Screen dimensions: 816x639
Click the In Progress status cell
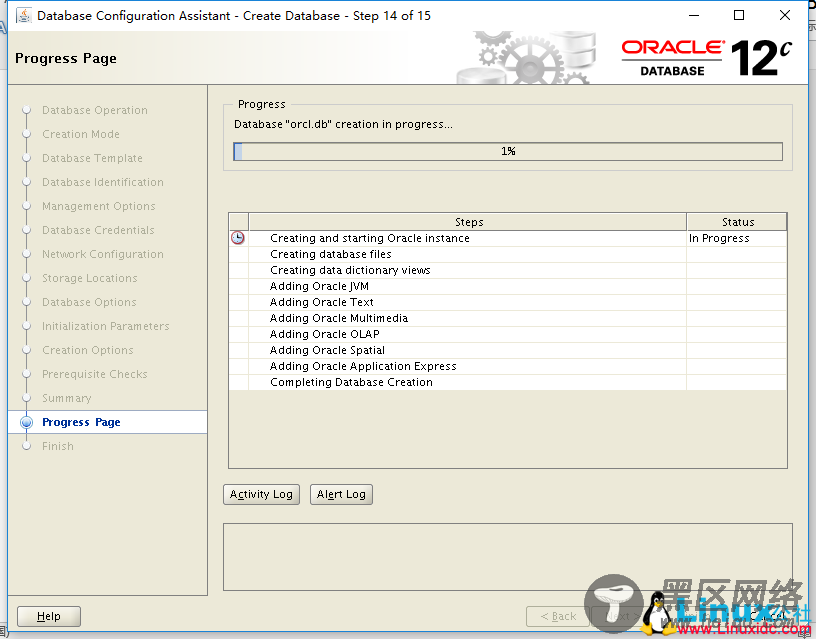click(x=736, y=238)
